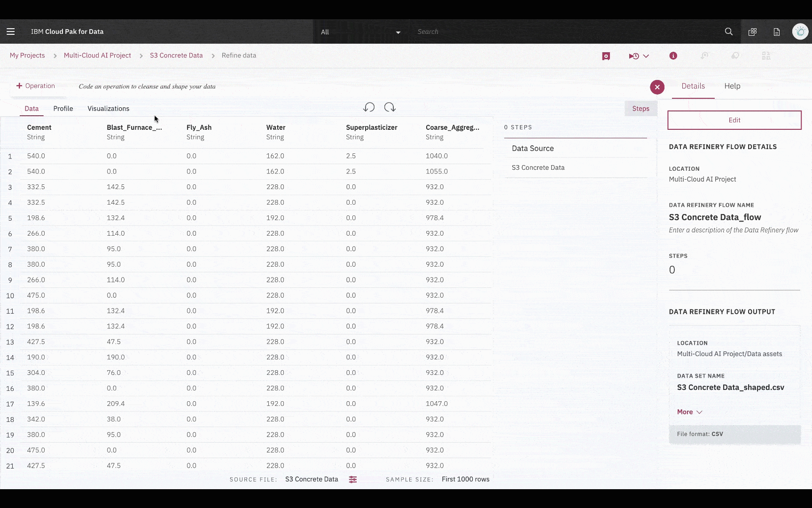Click First 1000 rows sample size
The width and height of the screenshot is (812, 508).
coord(466,479)
